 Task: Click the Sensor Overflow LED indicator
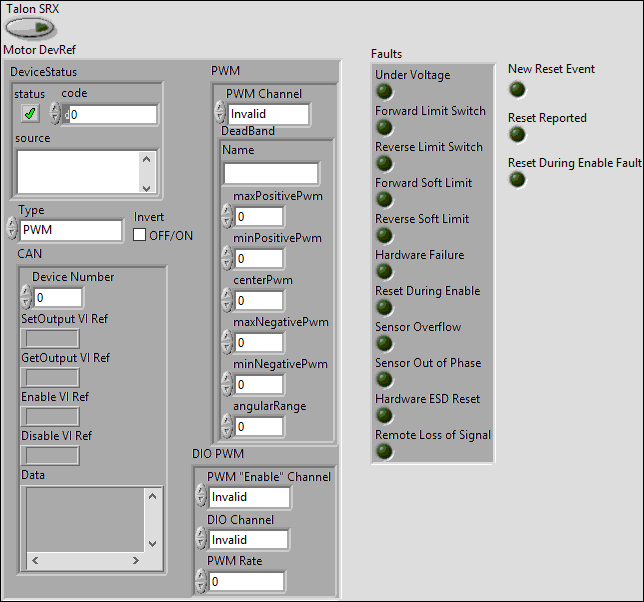point(384,344)
